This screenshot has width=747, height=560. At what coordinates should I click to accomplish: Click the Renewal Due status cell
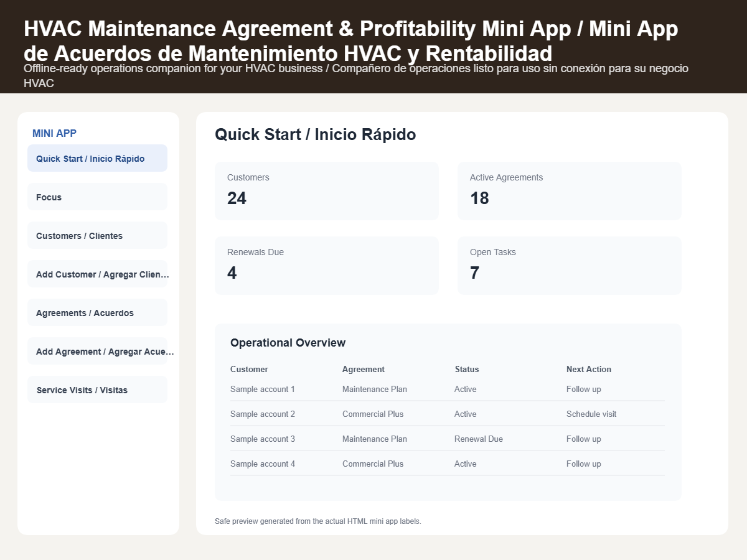(479, 439)
